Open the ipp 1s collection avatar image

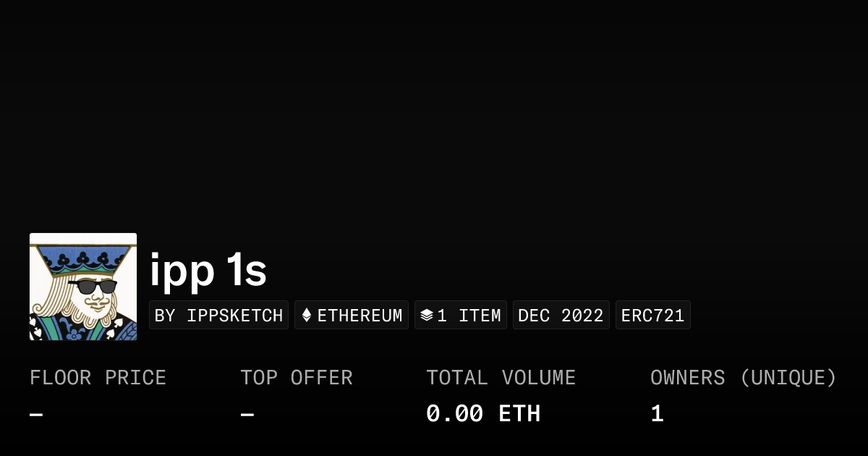click(83, 287)
